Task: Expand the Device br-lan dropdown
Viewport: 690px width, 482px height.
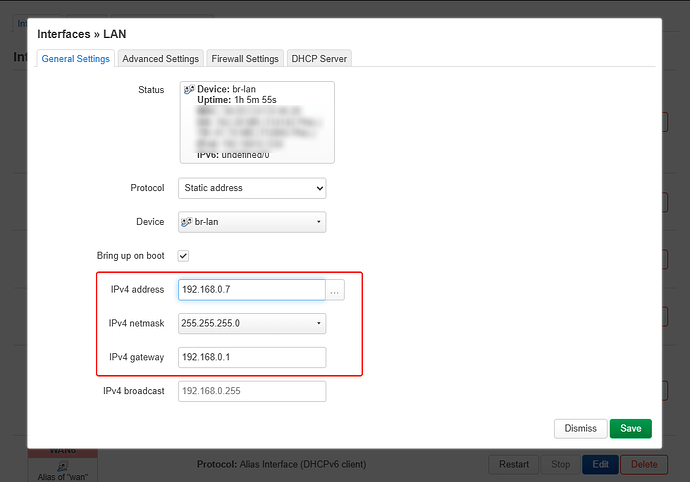Action: coord(252,221)
